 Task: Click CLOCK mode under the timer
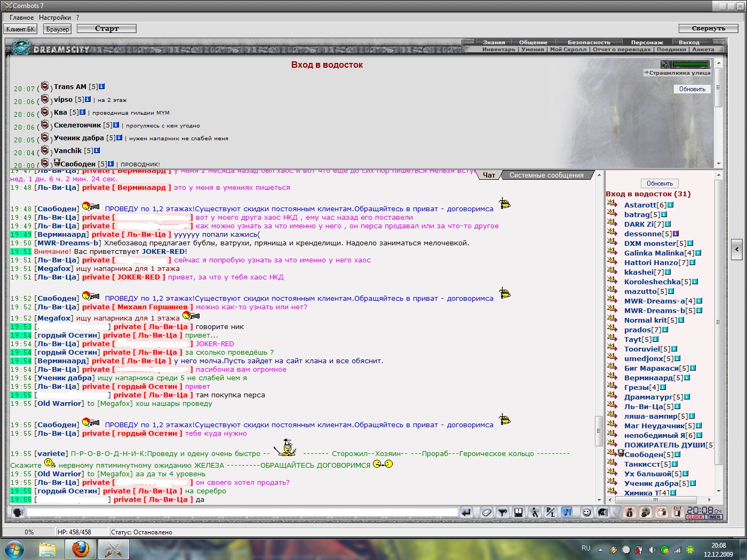pyautogui.click(x=695, y=517)
